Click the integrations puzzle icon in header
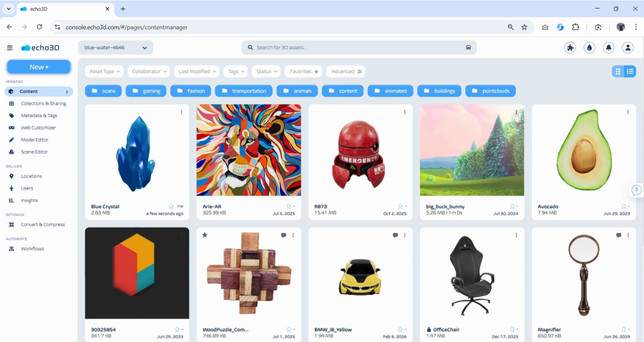 570,48
